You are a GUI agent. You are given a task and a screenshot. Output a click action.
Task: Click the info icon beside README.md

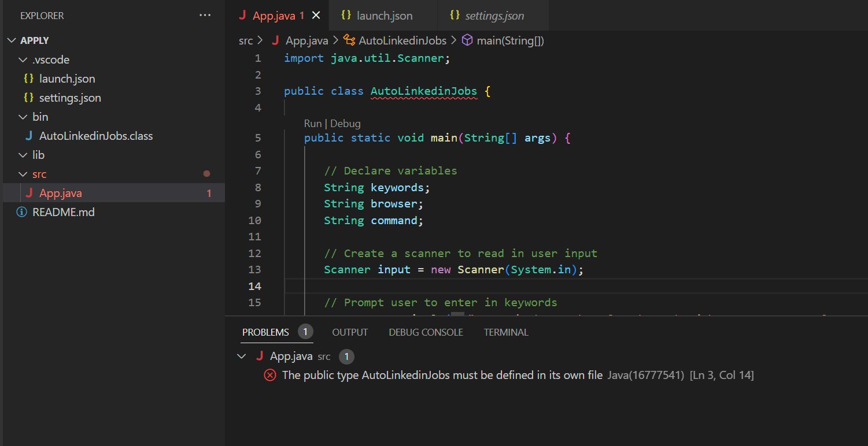coord(21,212)
